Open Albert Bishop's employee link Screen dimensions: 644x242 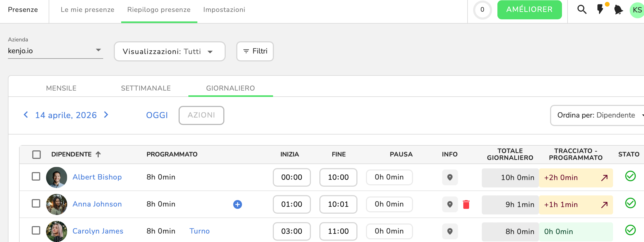click(x=97, y=177)
